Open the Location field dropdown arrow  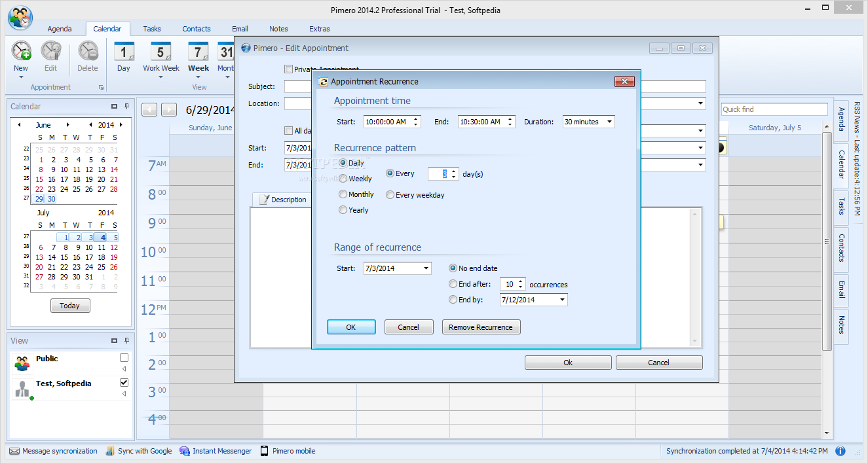(x=701, y=103)
